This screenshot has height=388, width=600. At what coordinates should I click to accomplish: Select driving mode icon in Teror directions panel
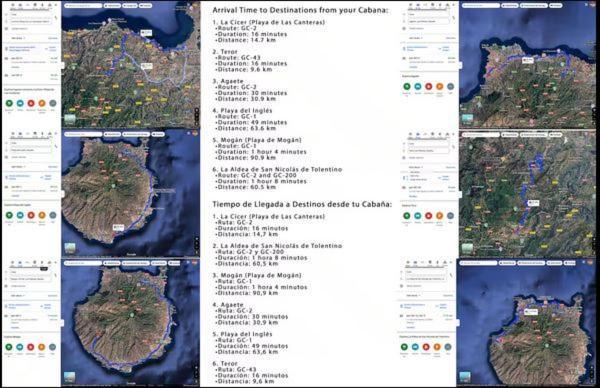pos(418,134)
